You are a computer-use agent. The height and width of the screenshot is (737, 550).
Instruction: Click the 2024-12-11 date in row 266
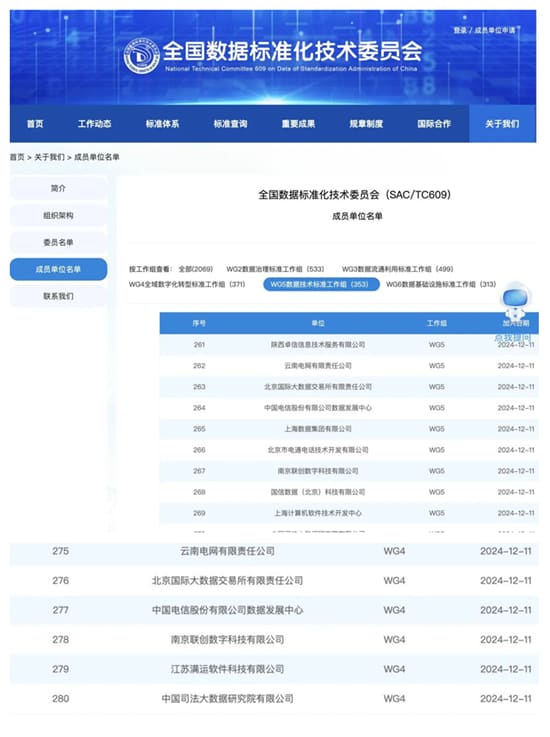(x=516, y=450)
